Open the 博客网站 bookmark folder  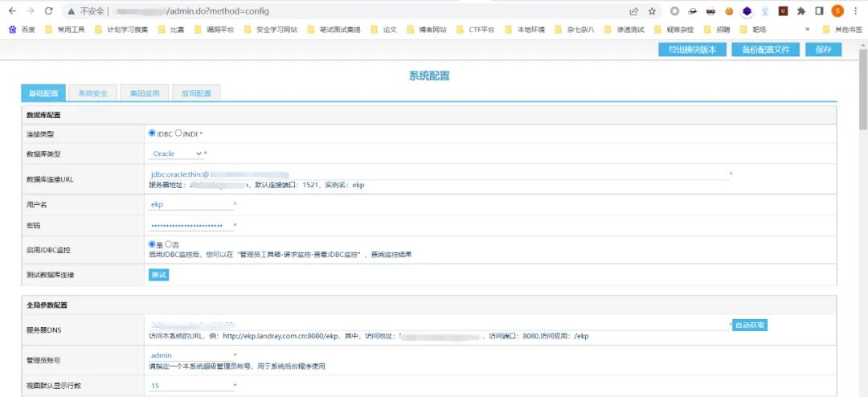click(x=427, y=30)
